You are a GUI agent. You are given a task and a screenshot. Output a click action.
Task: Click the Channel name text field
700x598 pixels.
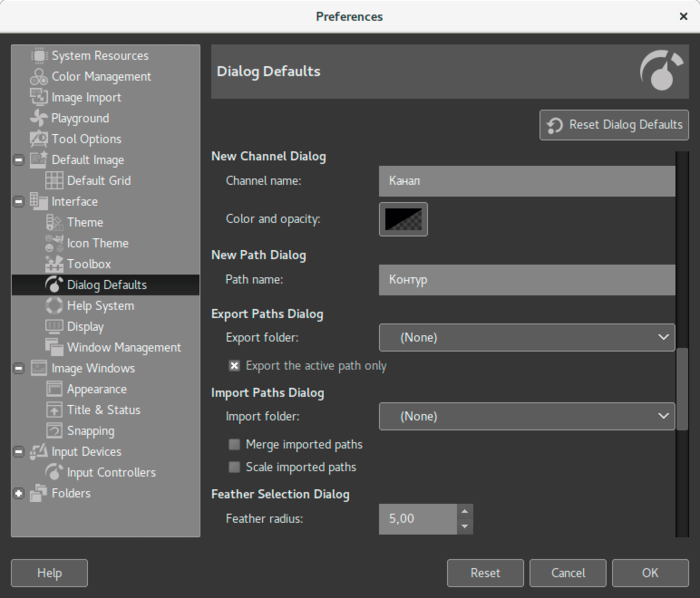(x=527, y=181)
